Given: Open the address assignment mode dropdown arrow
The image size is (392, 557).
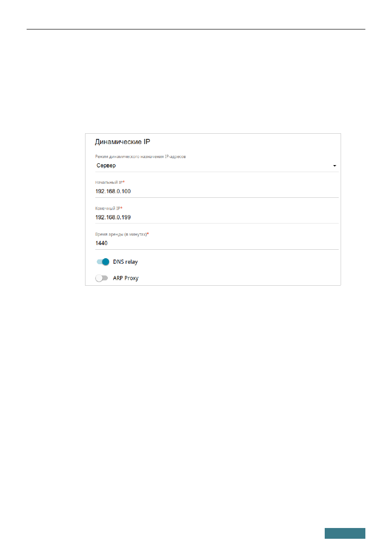Looking at the screenshot, I should pos(335,166).
